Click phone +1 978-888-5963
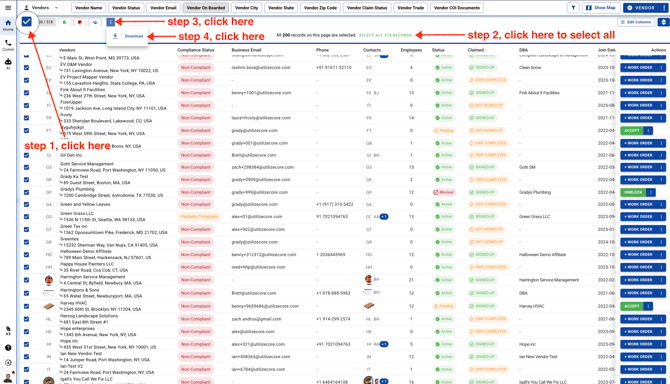 (333, 293)
